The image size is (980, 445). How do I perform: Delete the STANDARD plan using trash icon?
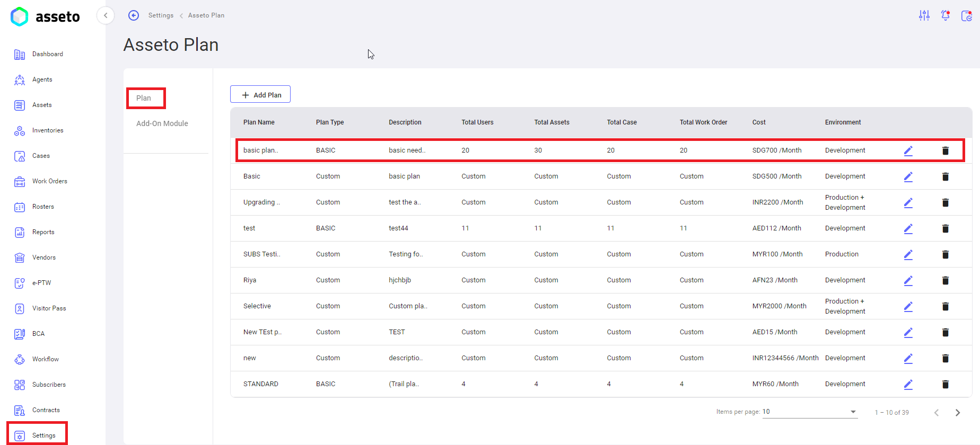pos(945,384)
